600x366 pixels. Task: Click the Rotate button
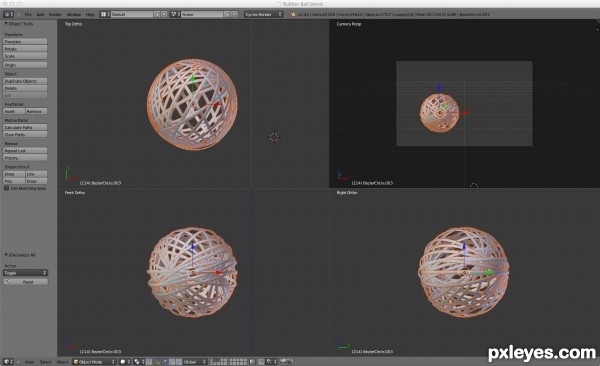[25, 49]
